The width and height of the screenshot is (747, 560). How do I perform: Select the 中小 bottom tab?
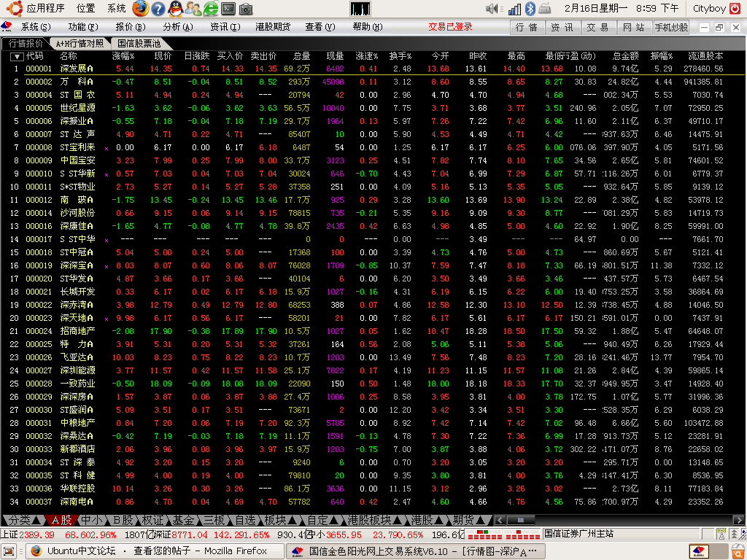(x=91, y=520)
